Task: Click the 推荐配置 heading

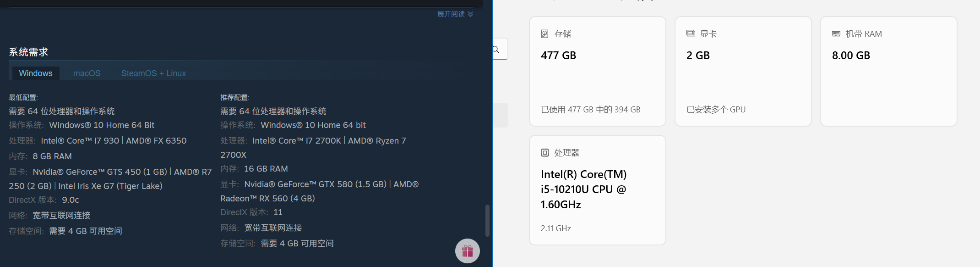Action: pyautogui.click(x=234, y=98)
